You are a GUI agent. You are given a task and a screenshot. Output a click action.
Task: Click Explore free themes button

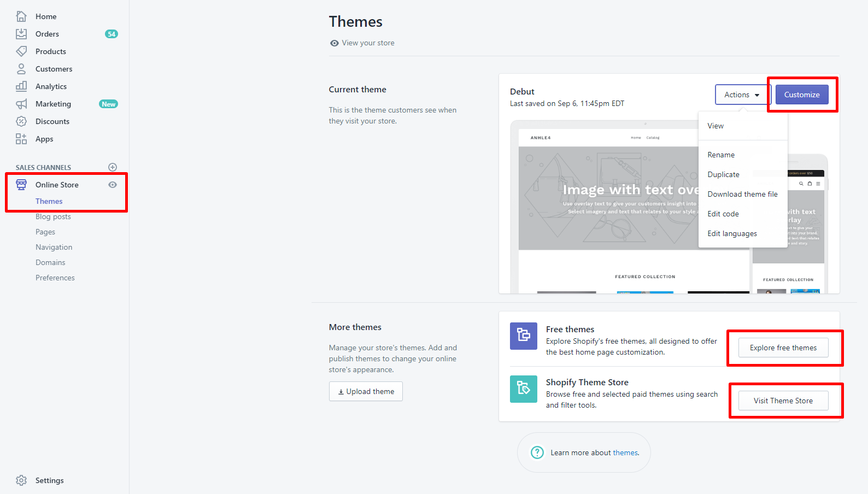click(783, 348)
